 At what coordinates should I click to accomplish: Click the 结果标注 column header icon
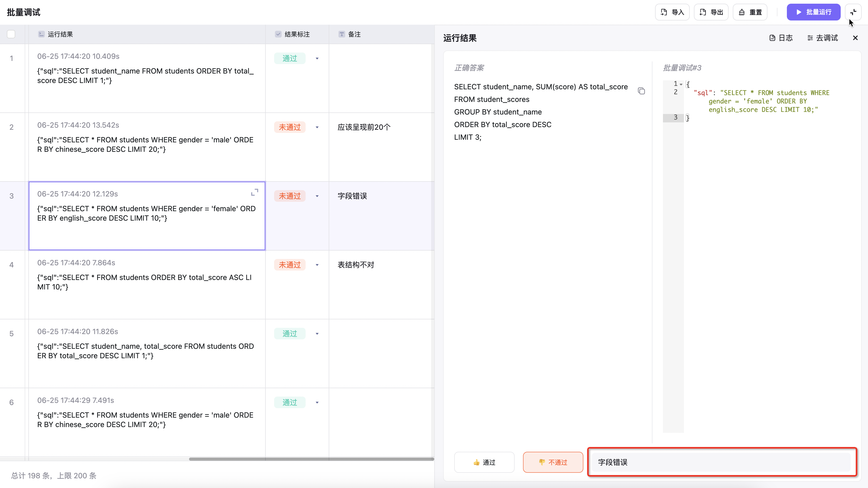278,34
